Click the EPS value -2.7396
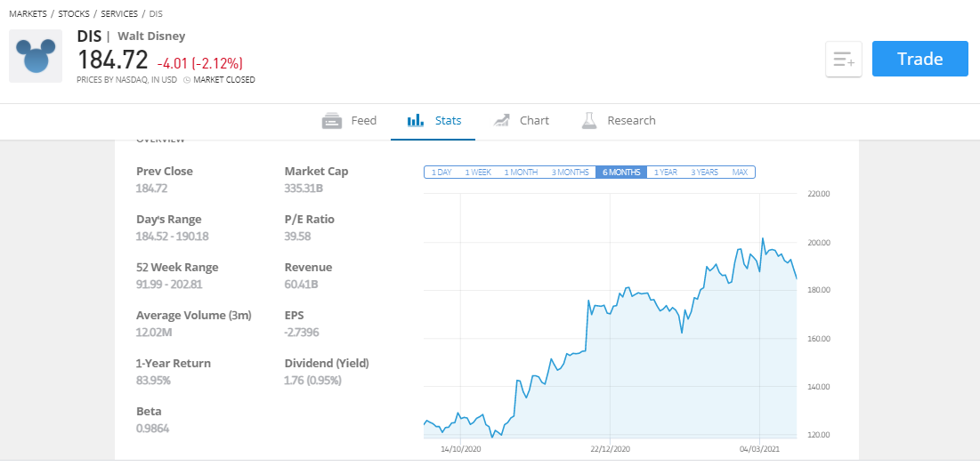 (302, 333)
